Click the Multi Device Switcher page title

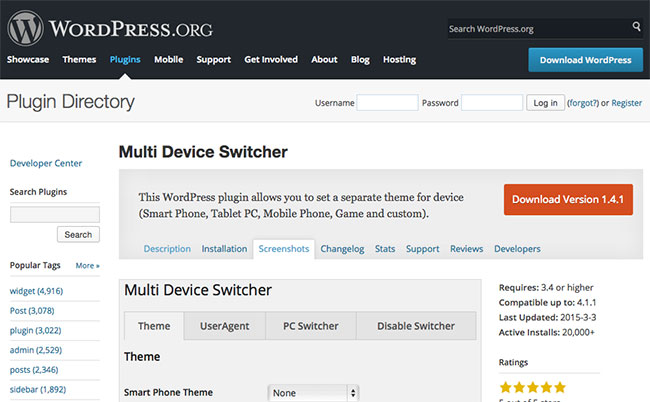(x=203, y=152)
